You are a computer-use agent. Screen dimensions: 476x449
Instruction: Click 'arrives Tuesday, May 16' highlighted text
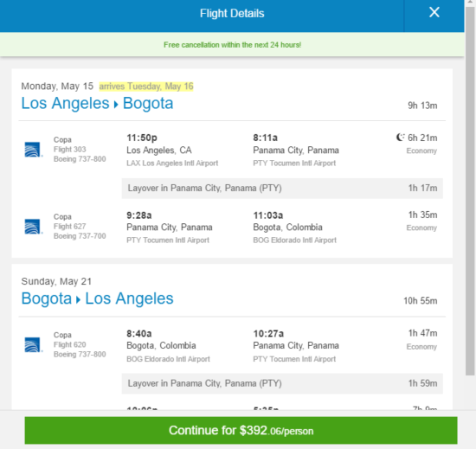pyautogui.click(x=146, y=87)
